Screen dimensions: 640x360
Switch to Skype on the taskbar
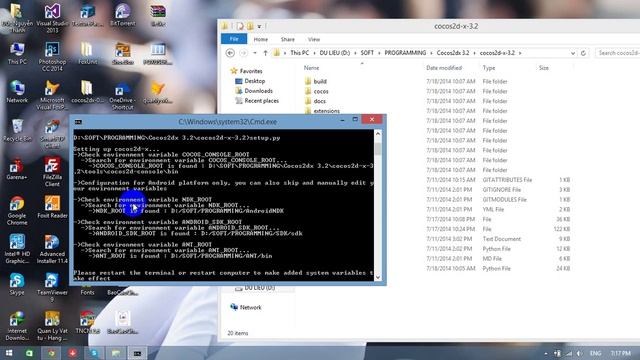click(94, 353)
